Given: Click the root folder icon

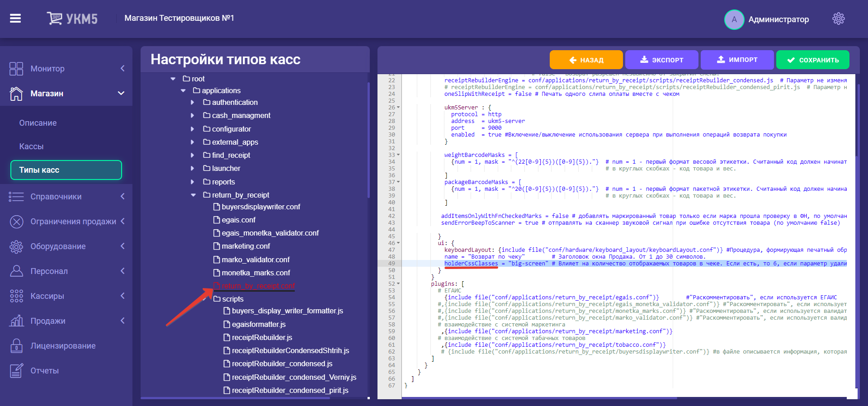Looking at the screenshot, I should pyautogui.click(x=186, y=79).
